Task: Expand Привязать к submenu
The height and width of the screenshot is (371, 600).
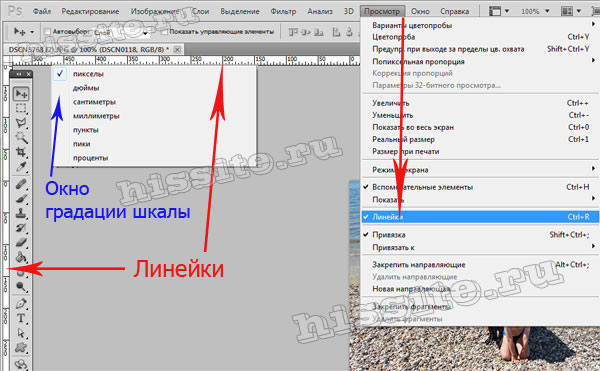Action: tap(480, 247)
